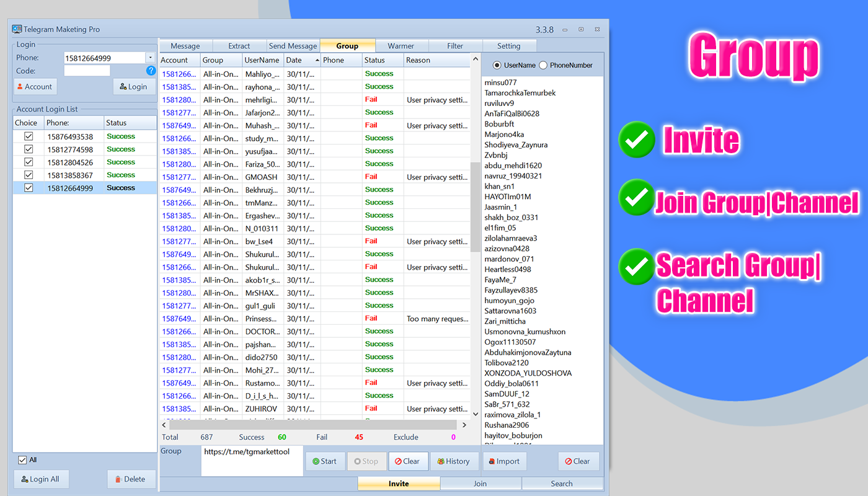Screen dimensions: 868x496
Task: Select TamarochkaTemurbek in the username list
Action: (x=520, y=93)
